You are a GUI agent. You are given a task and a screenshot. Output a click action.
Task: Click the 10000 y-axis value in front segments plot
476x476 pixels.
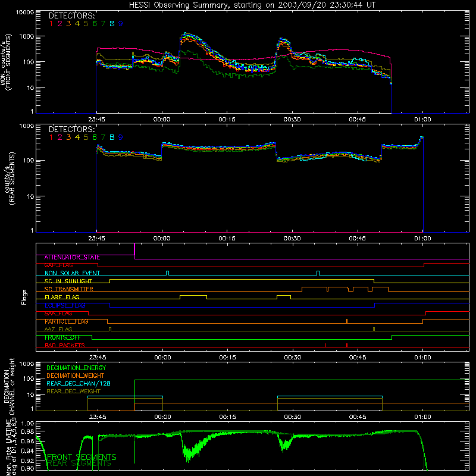pyautogui.click(x=25, y=12)
